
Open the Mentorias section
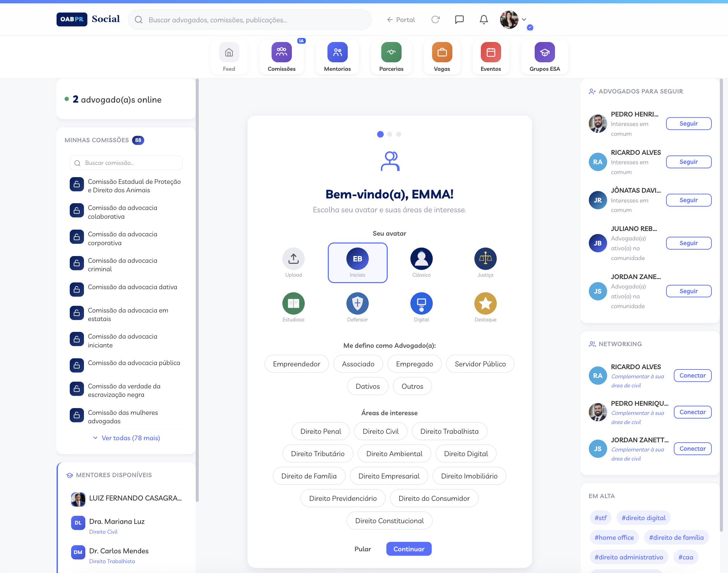[x=337, y=57]
